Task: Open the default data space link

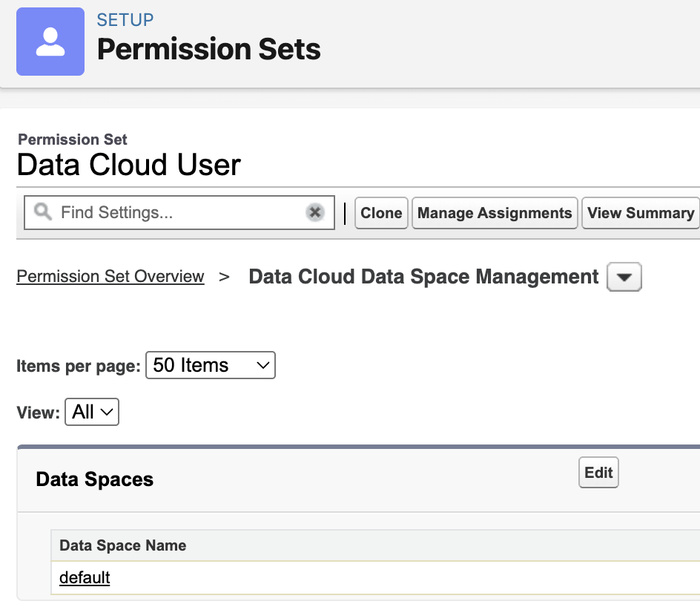Action: point(85,577)
